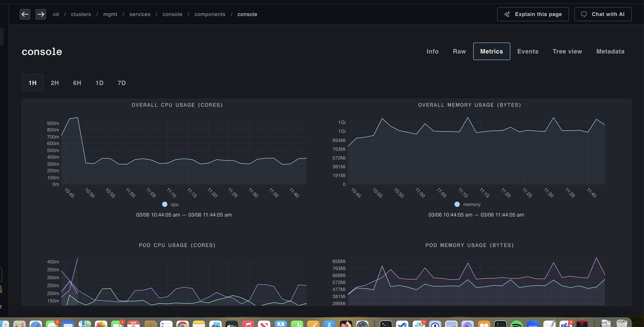The height and width of the screenshot is (327, 644).
Task: Navigate to services breadcrumb link
Action: [140, 14]
